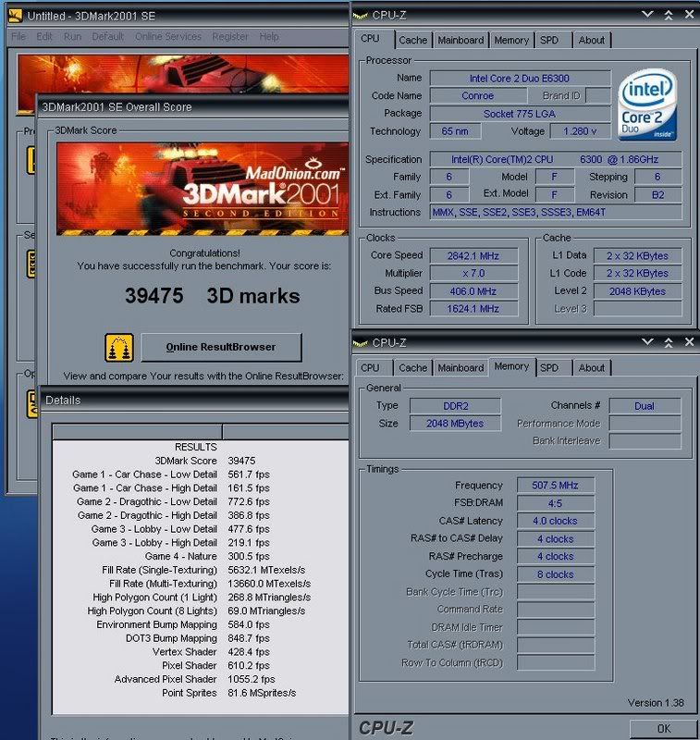Image resolution: width=700 pixels, height=740 pixels.
Task: Click the Advanced Pixel Shader 1055.2 fps row
Action: coord(201,679)
